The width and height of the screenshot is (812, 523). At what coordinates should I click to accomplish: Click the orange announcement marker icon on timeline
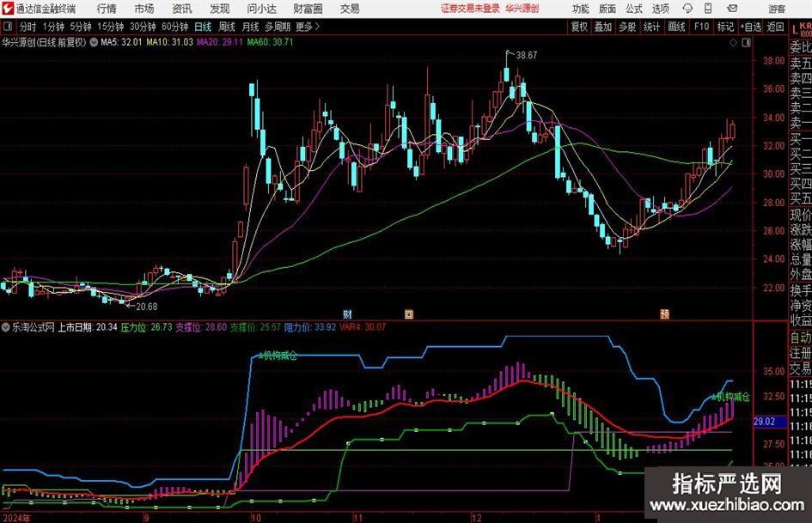(409, 313)
